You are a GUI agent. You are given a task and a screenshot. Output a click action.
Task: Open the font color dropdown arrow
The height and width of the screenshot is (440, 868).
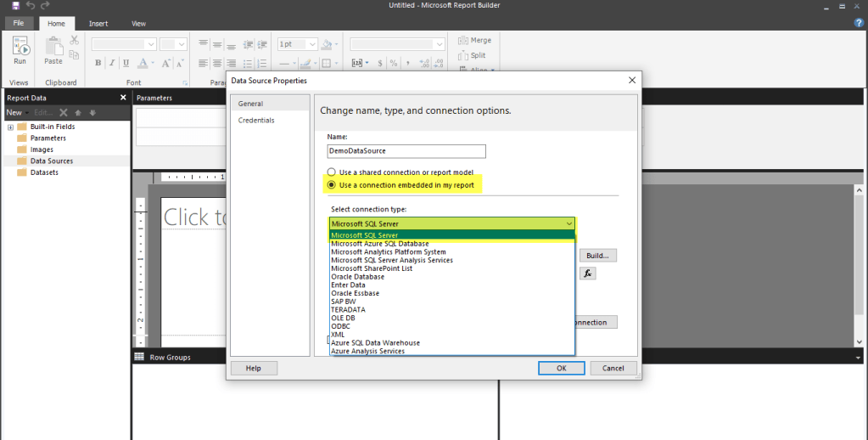153,63
